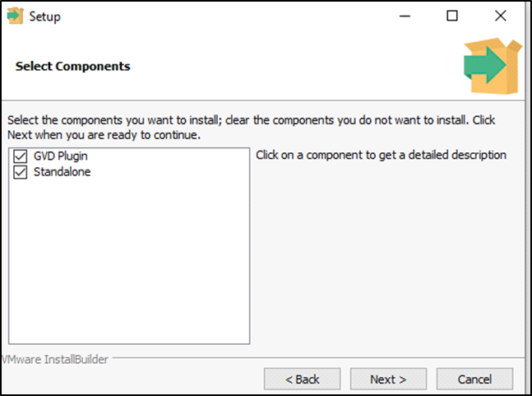Uncheck the GVD Plugin checkbox
Image resolution: width=532 pixels, height=396 pixels.
(x=21, y=156)
